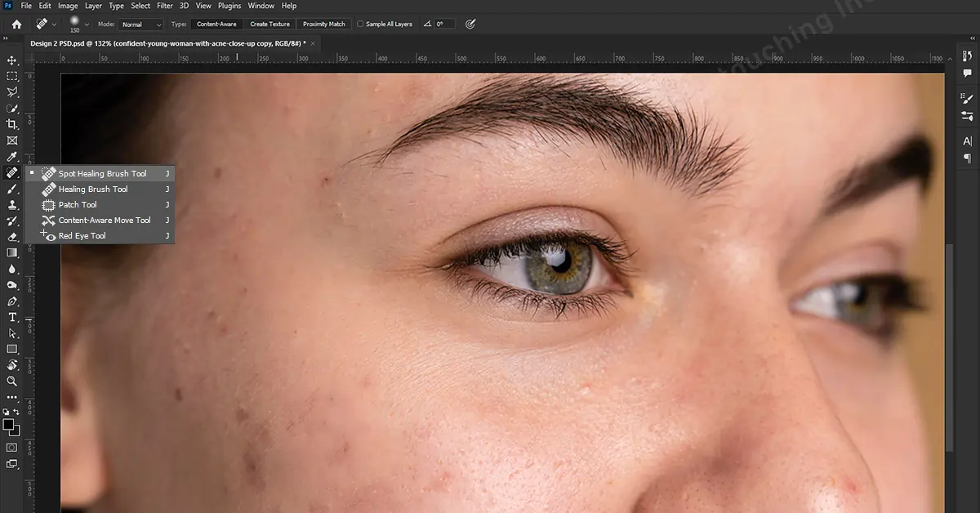This screenshot has width=980, height=513.
Task: Select the Move tool
Action: [x=12, y=60]
